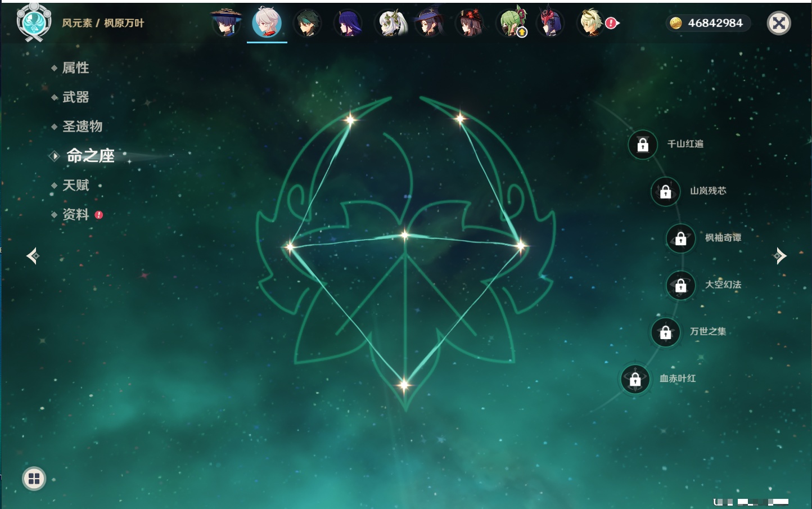Click the leftmost star of the constellation

pos(290,246)
